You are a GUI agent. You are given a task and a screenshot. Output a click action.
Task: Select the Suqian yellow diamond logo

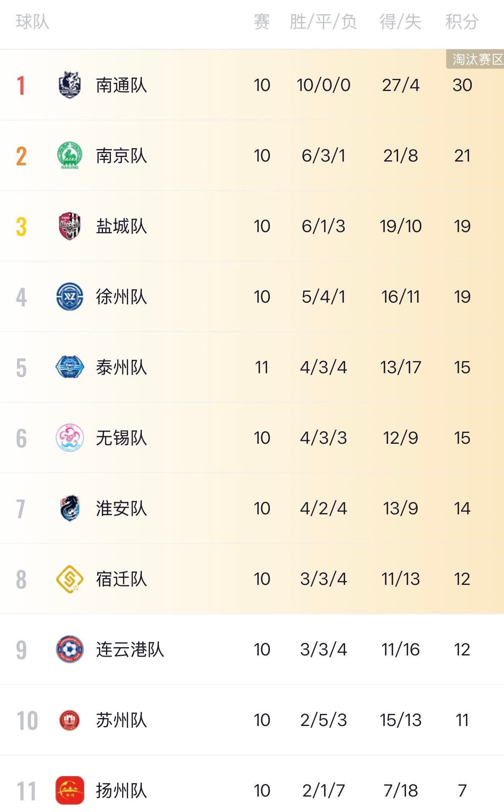coord(70,579)
